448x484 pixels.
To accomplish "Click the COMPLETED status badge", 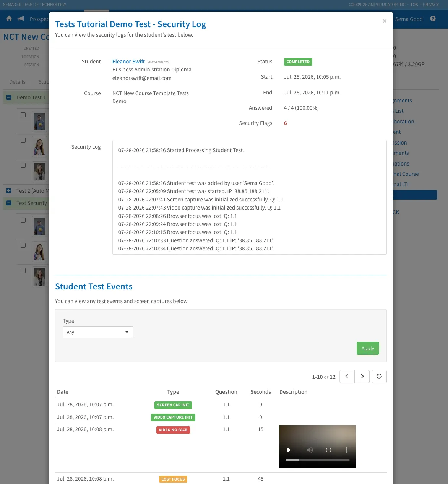I will point(298,62).
